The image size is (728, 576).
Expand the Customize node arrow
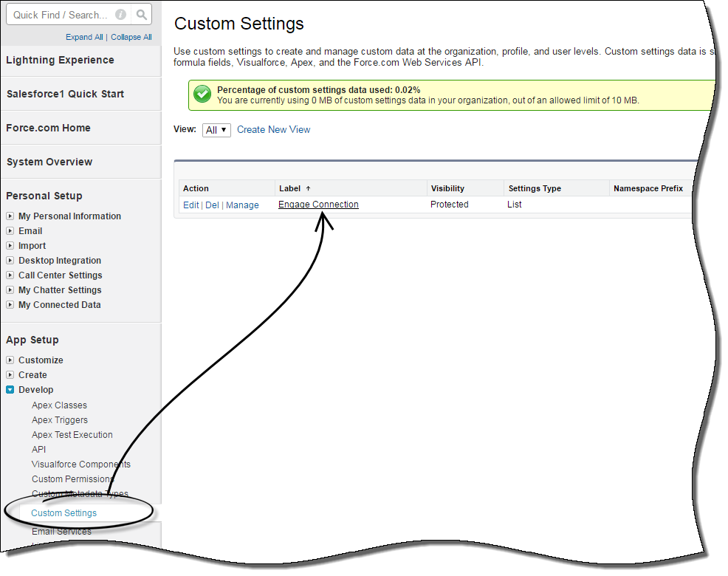(10, 360)
